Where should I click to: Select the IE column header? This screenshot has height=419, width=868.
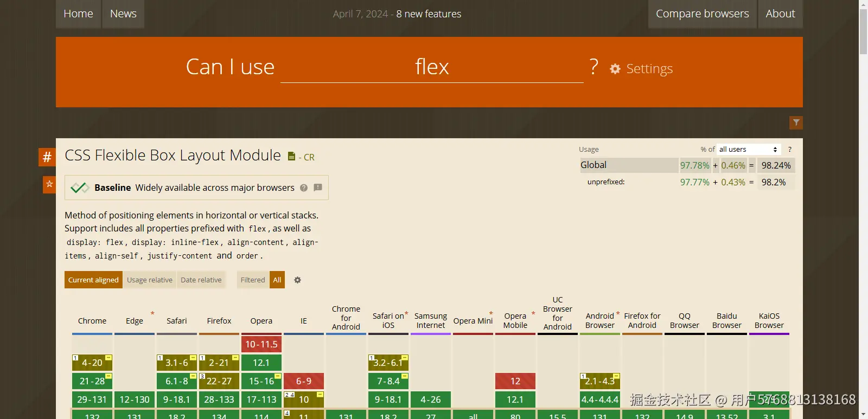(304, 321)
